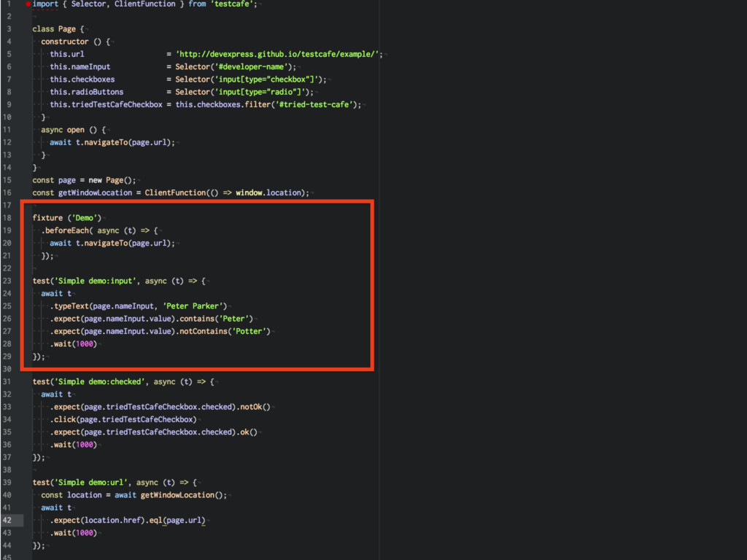
Task: Click ClientFunction in the import statement
Action: click(x=145, y=4)
